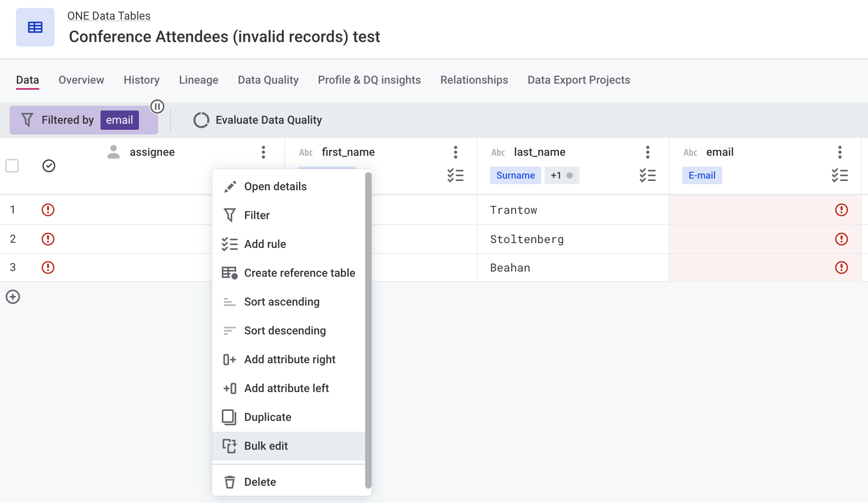Expand the +1 terms on last_name
This screenshot has height=503, width=868.
[x=561, y=175]
